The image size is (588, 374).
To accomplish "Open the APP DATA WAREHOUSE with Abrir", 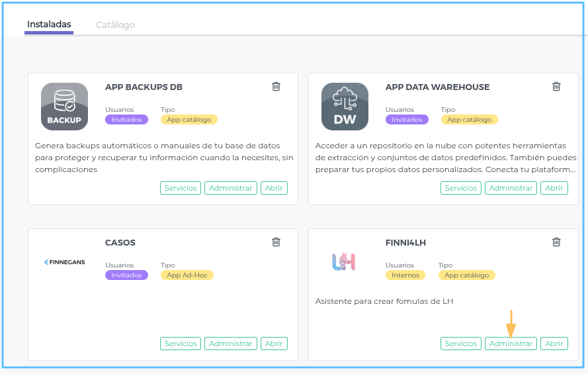I will point(554,188).
